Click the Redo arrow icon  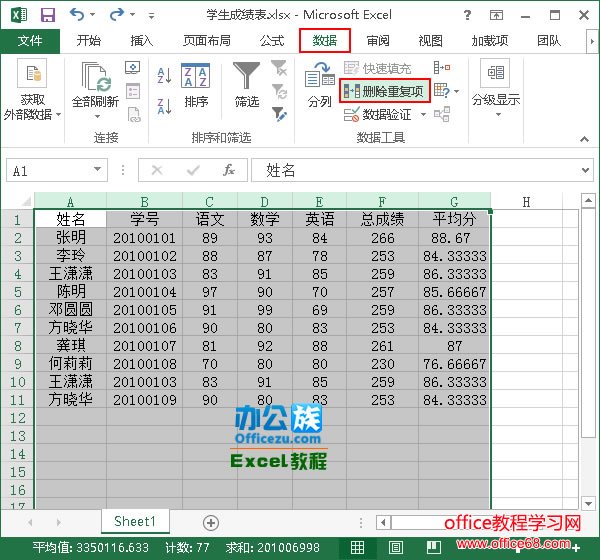(116, 15)
